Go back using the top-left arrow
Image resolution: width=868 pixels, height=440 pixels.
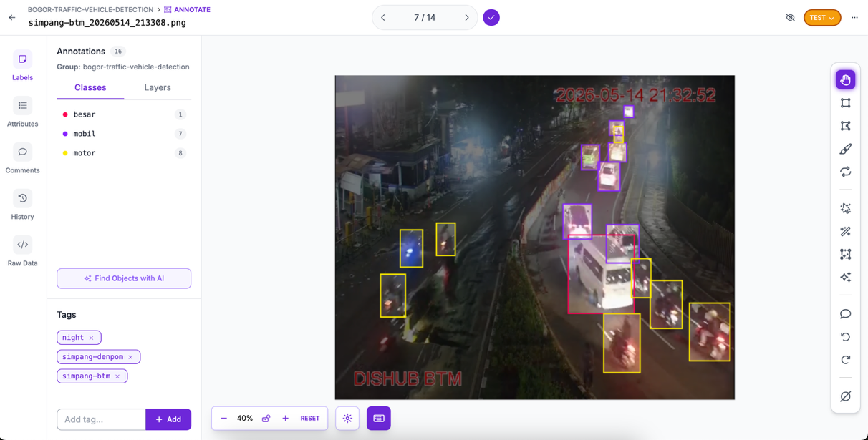[x=12, y=17]
